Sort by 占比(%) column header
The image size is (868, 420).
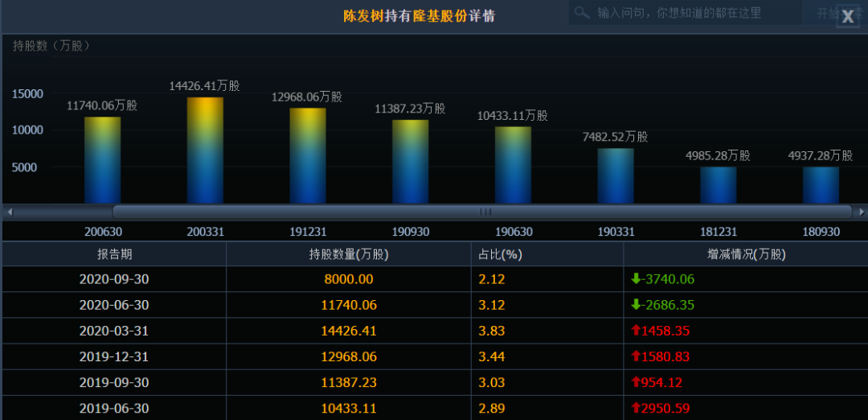547,254
